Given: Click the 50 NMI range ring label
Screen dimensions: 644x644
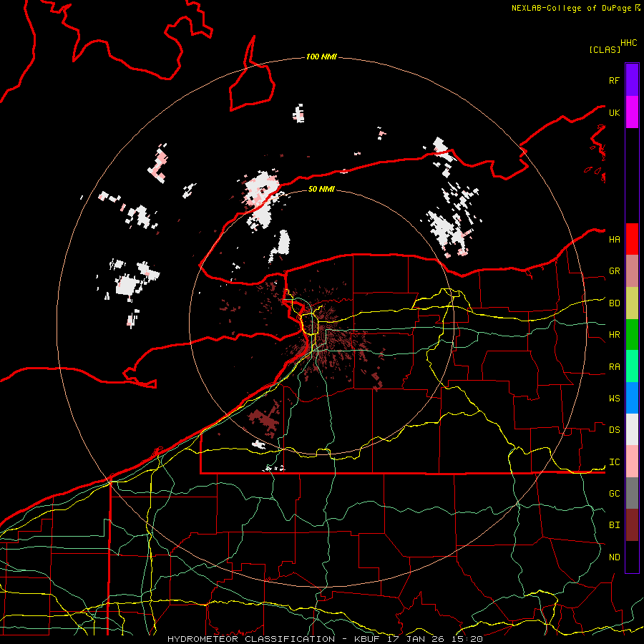Looking at the screenshot, I should [x=321, y=189].
